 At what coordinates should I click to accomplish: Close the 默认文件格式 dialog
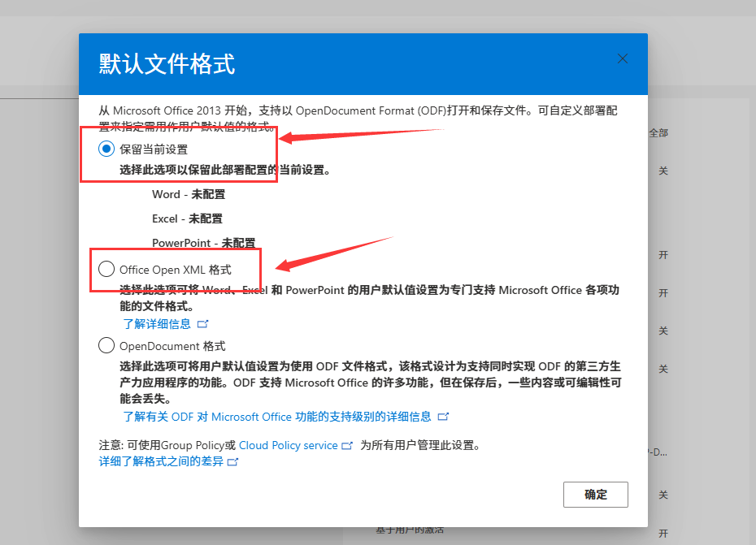coord(623,58)
